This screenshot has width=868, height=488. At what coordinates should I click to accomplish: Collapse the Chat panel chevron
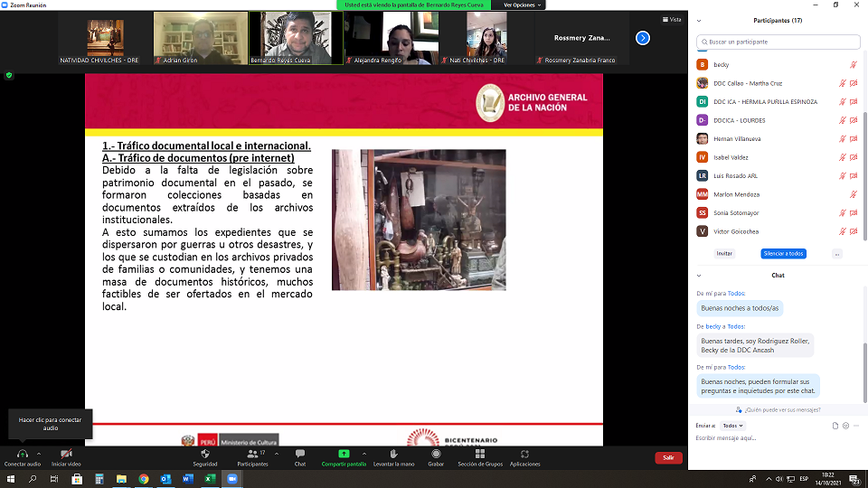[x=699, y=275]
